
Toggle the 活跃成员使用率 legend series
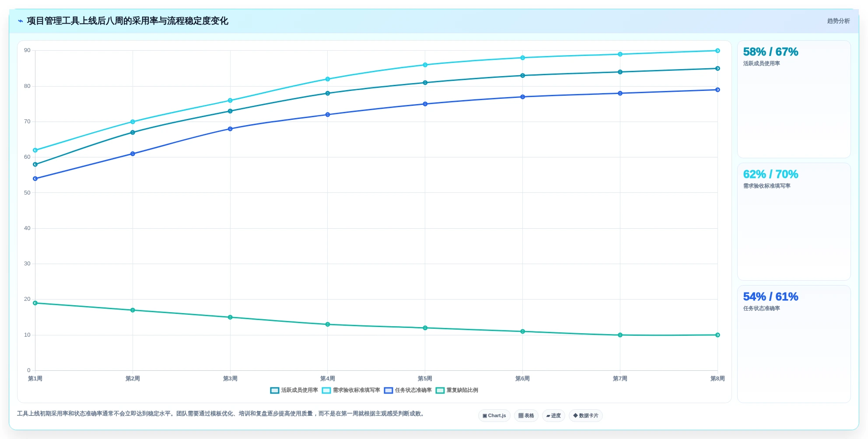(x=294, y=390)
